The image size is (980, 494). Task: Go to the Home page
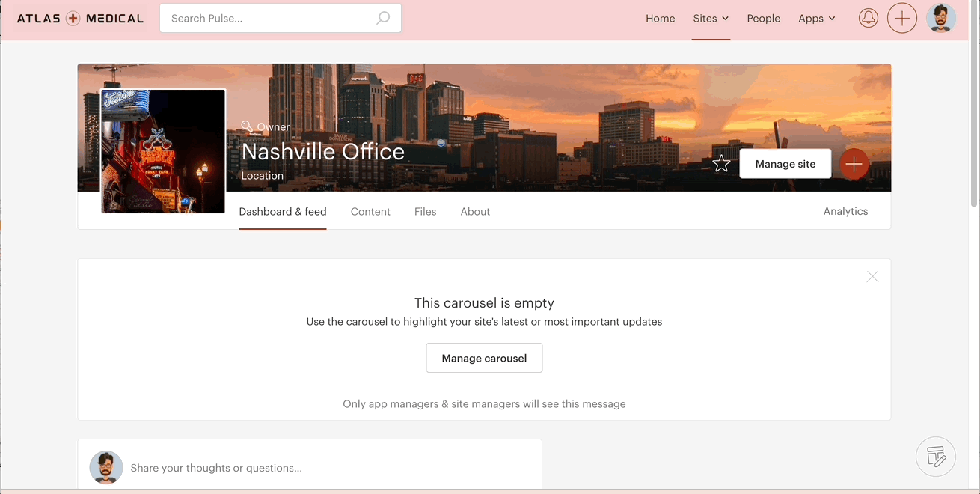tap(660, 19)
